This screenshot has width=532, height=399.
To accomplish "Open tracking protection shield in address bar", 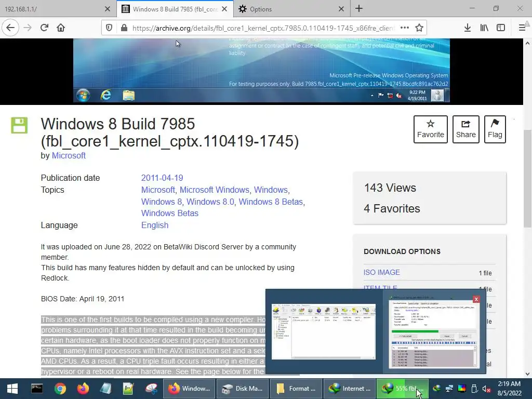I will pos(109,28).
